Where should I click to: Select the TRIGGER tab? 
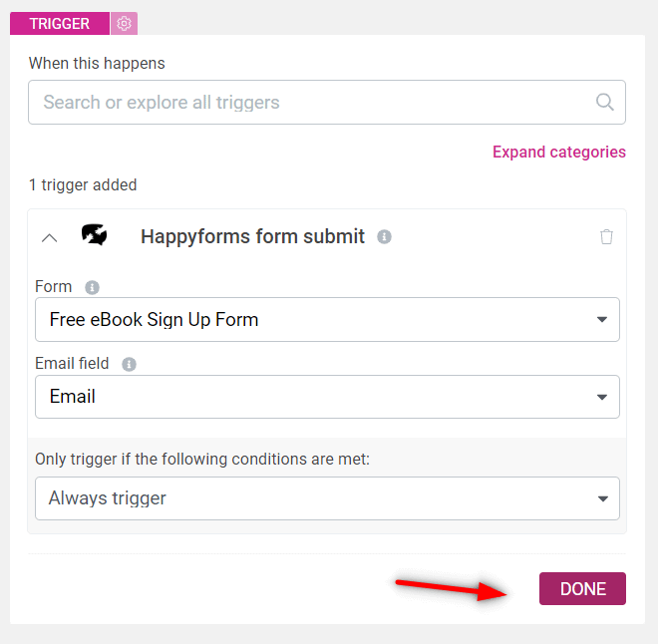60,24
